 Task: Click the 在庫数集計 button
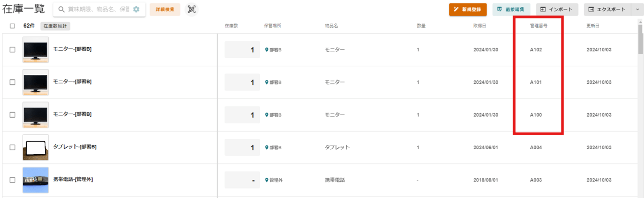[55, 26]
